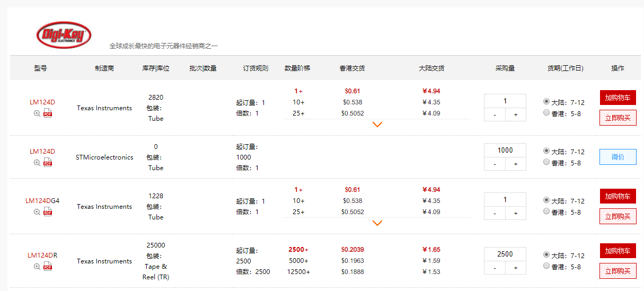Open PDF icon for STMicroelectronics LM124D
This screenshot has height=291, width=644.
coord(48,163)
